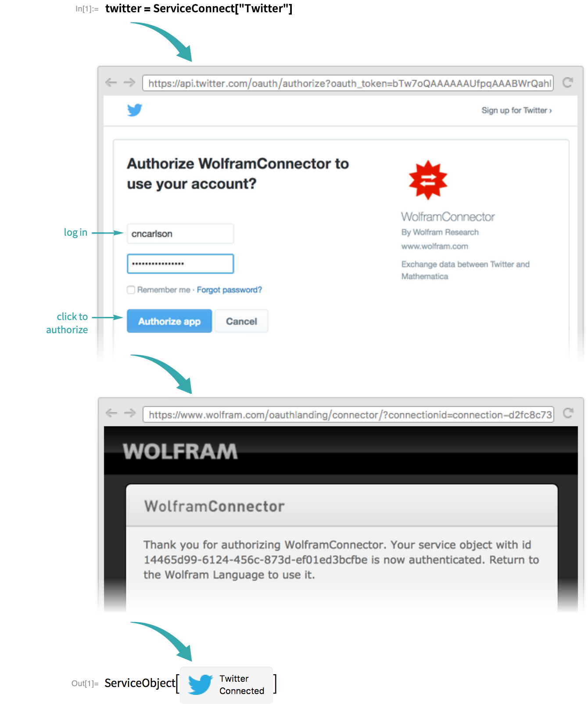Click the www.wolfram.com link under WolframConnector

[434, 246]
